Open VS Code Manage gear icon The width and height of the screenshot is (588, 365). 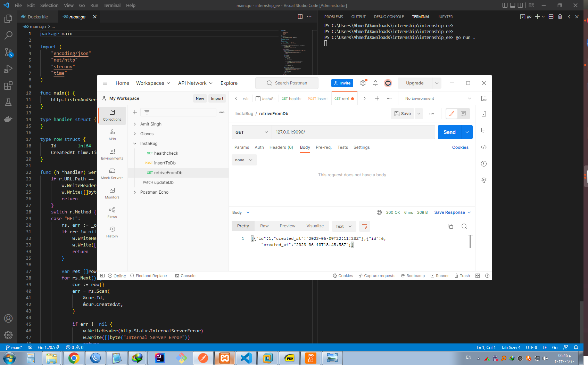tap(8, 335)
